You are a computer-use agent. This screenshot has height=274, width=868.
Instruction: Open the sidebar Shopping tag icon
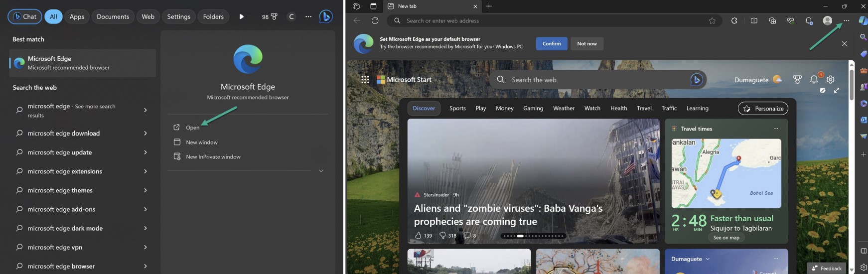(x=864, y=54)
